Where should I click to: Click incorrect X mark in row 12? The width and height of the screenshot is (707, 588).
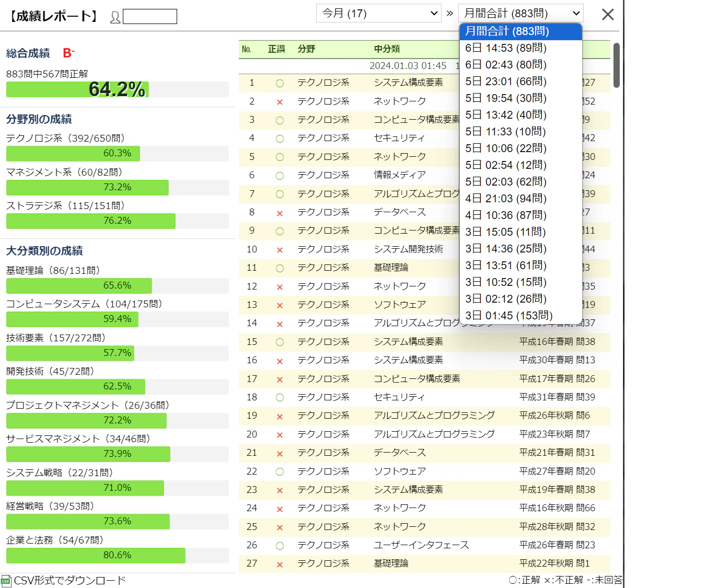[x=280, y=287]
